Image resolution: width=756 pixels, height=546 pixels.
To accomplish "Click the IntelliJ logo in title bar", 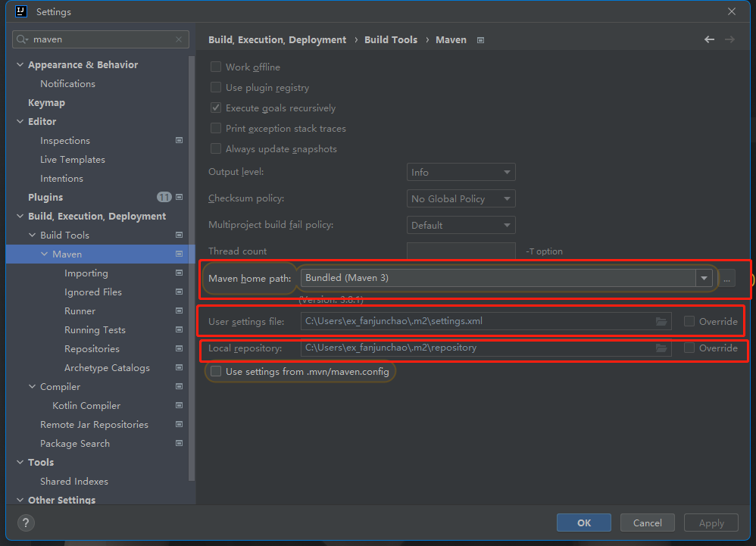I will 21,11.
